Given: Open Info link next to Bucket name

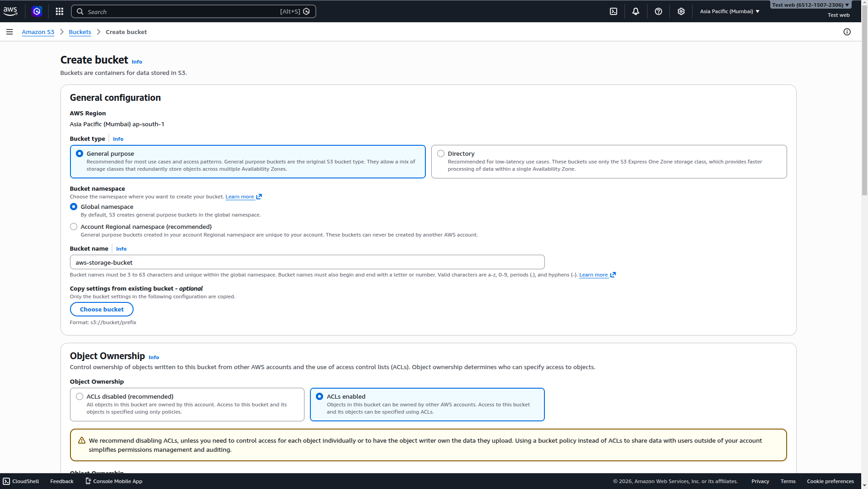Looking at the screenshot, I should click(121, 249).
